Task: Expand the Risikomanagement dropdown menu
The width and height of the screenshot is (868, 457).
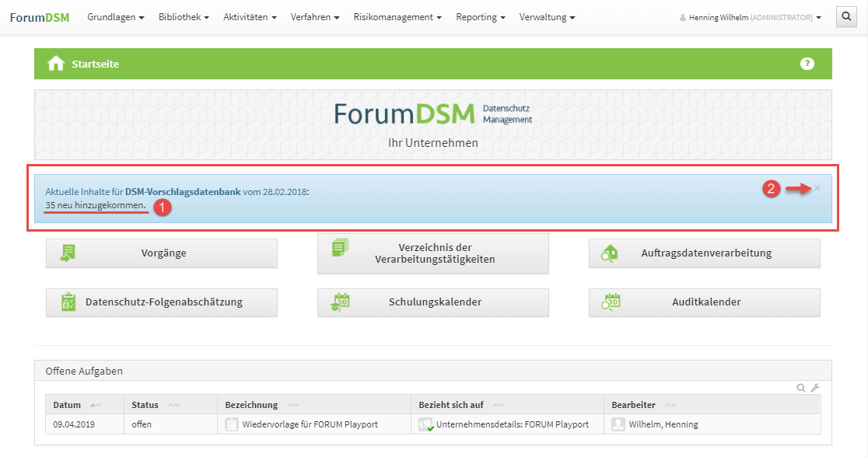Action: coord(397,17)
